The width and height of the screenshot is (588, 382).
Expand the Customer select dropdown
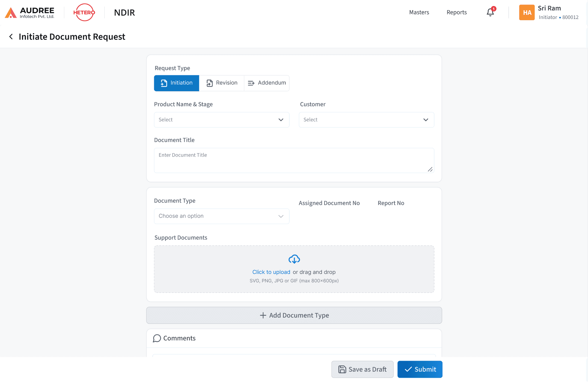click(x=366, y=120)
